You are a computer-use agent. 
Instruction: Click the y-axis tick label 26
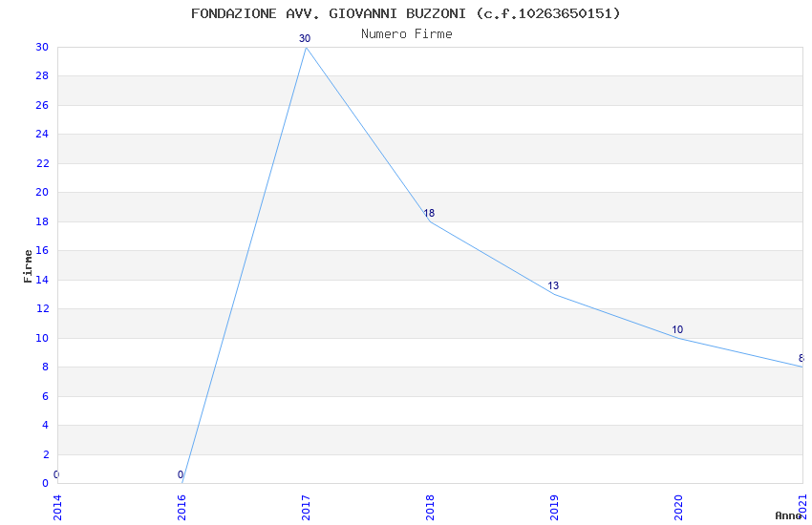click(x=42, y=105)
